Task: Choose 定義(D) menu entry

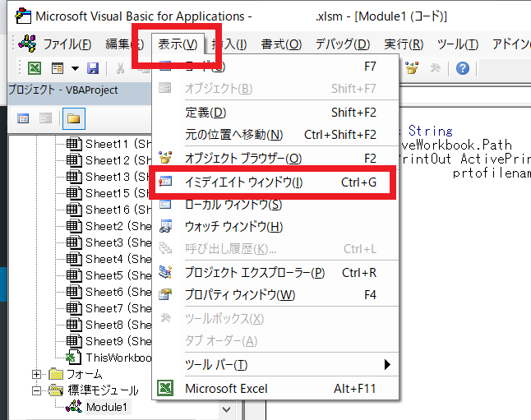Action: [275, 113]
